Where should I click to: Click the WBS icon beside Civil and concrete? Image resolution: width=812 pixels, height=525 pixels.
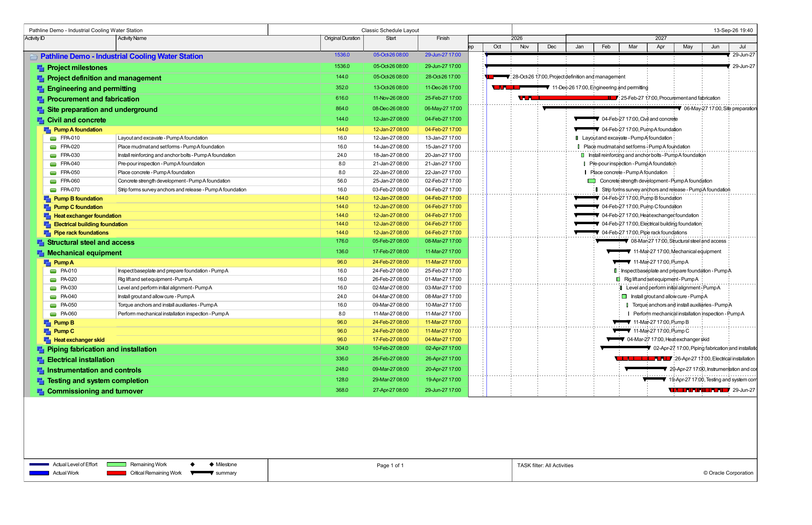(x=41, y=121)
